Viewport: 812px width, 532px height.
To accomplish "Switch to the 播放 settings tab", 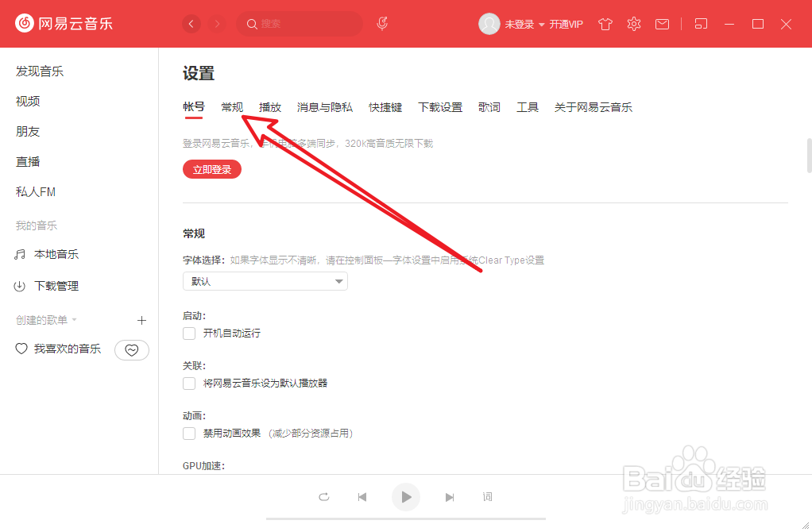I will tap(270, 107).
